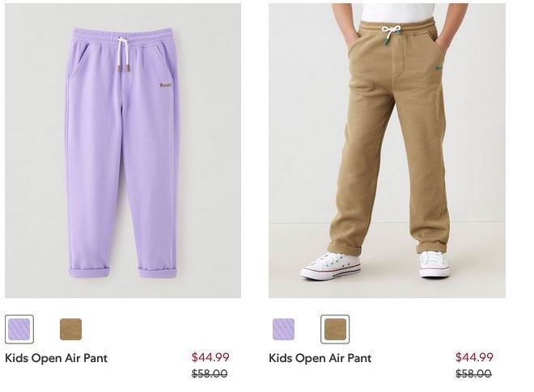Select the purple swatch under the purple pants

(19, 329)
